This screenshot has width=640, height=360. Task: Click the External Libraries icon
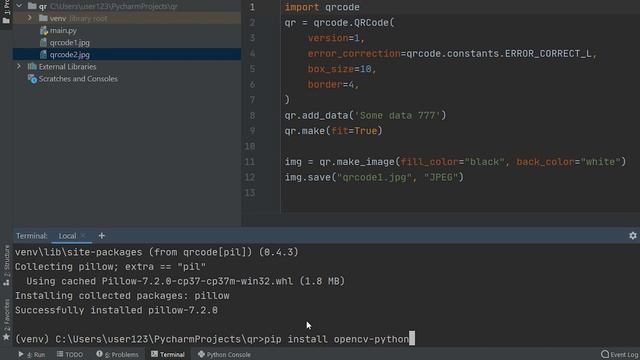(32, 66)
